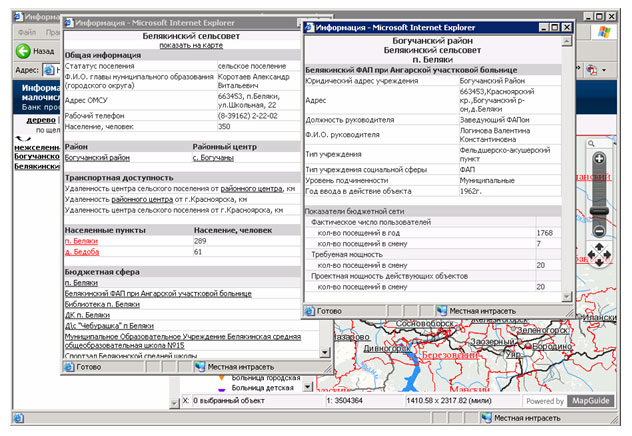The width and height of the screenshot is (632, 436).
Task: Click the map zoom slider track
Action: pos(599,195)
